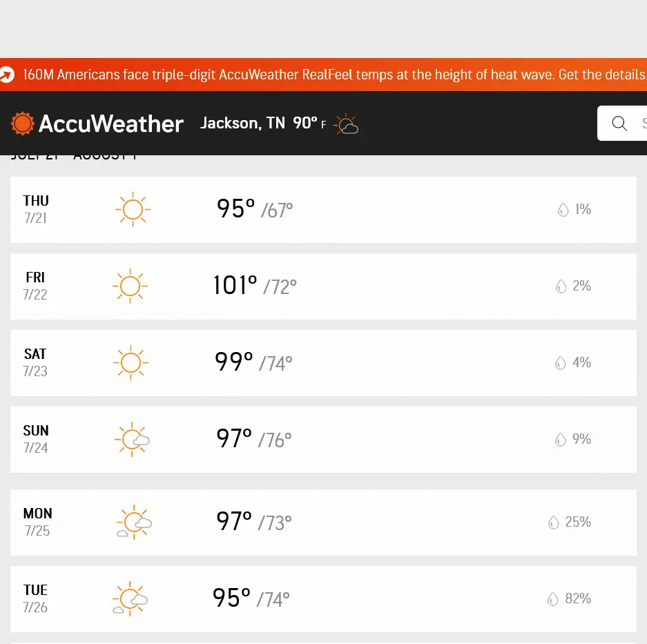Open the FRI 7/22 forecast row
The height and width of the screenshot is (644, 647).
pos(323,286)
